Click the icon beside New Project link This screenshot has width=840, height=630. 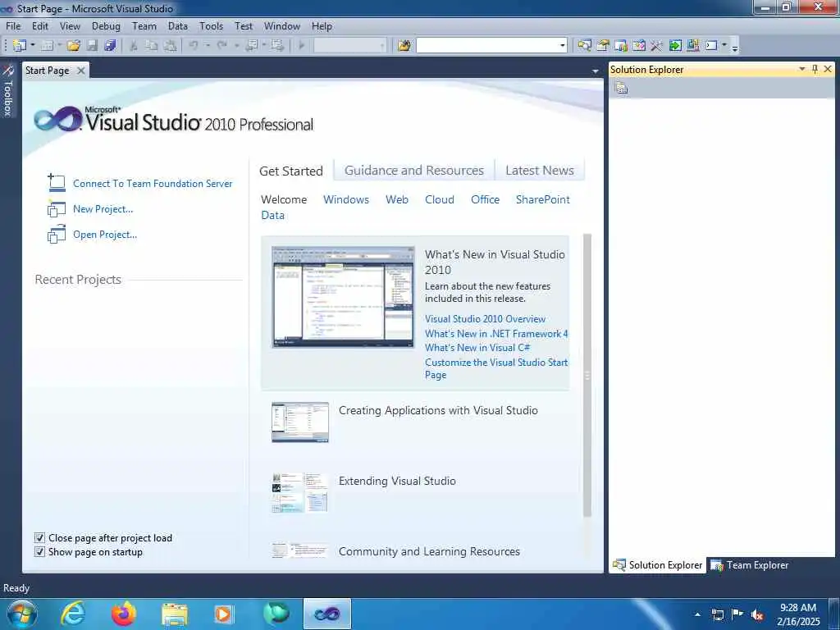tap(57, 208)
